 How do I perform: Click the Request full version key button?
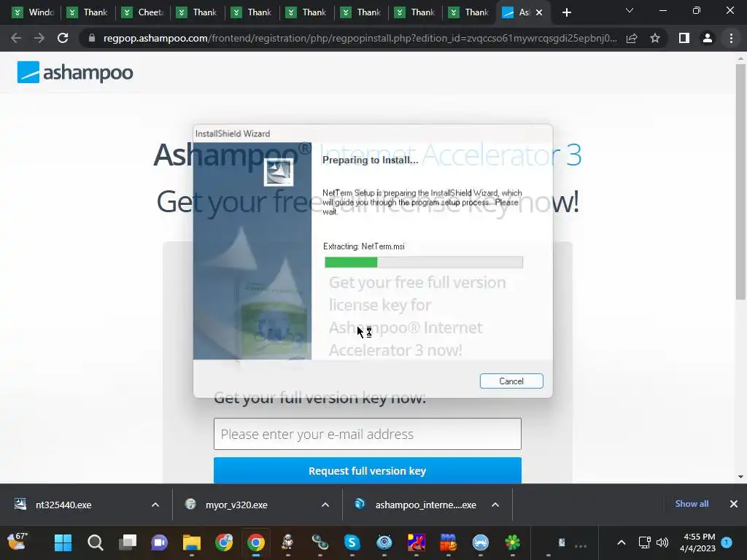368,470
